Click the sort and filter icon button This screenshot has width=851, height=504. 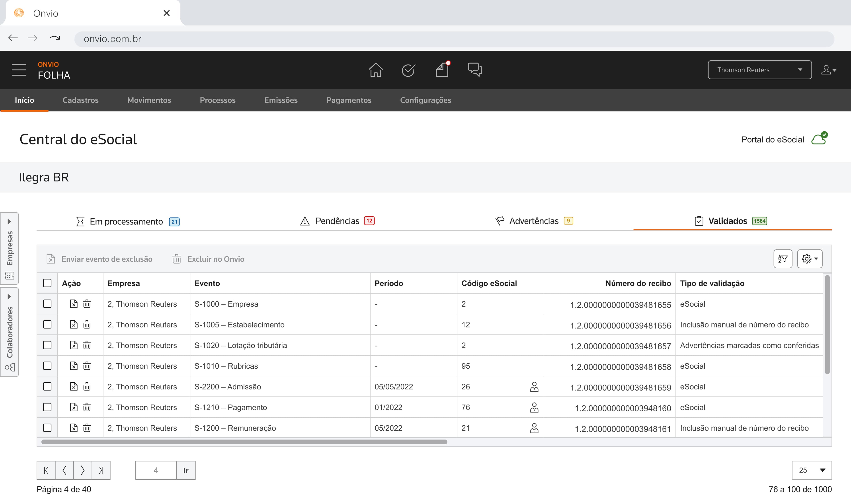(783, 259)
